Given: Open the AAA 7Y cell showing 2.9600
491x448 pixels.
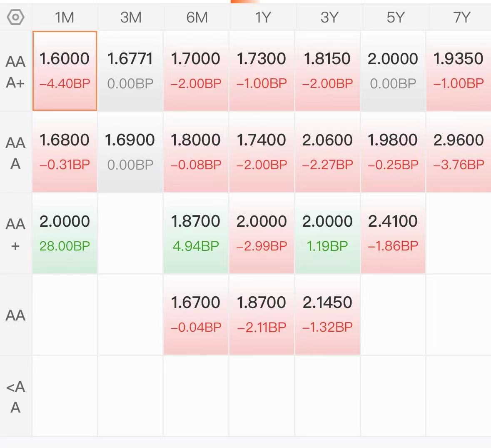Looking at the screenshot, I should 459,152.
